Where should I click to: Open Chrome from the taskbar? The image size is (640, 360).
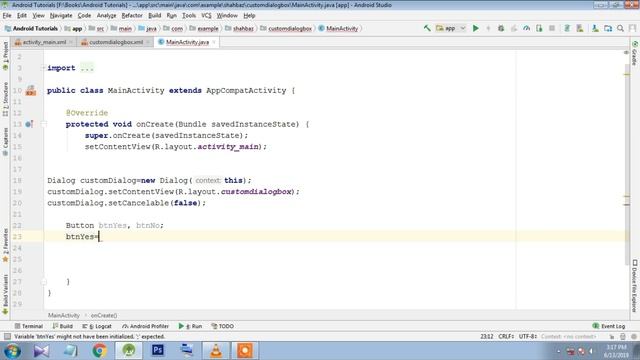pyautogui.click(x=99, y=350)
